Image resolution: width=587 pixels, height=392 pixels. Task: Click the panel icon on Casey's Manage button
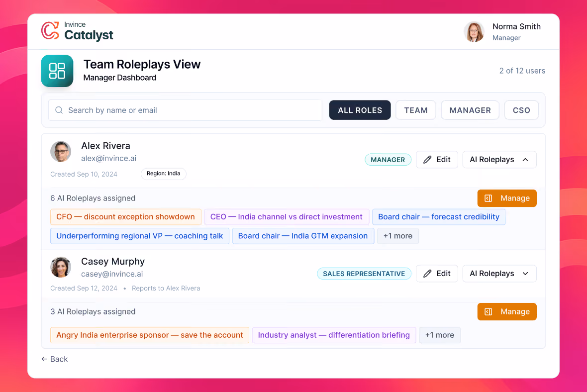[x=488, y=311]
